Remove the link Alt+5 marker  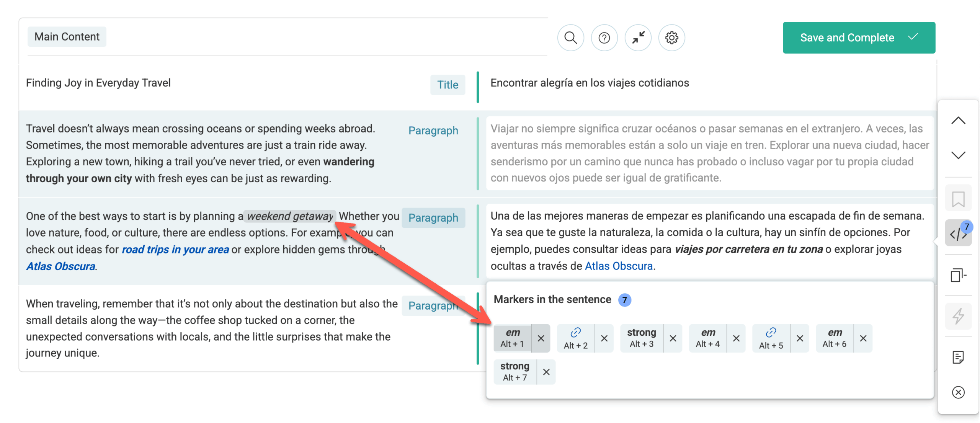click(x=800, y=338)
